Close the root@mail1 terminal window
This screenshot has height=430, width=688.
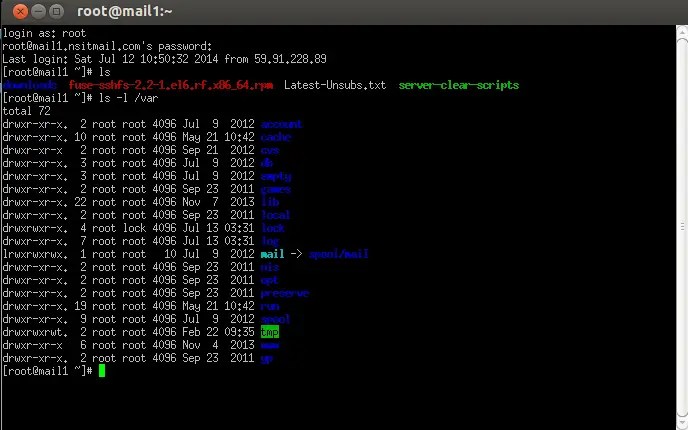click(20, 11)
